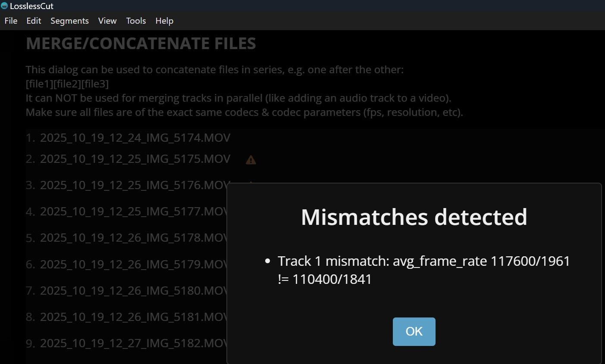
Task: Open the Segments menu
Action: point(69,21)
